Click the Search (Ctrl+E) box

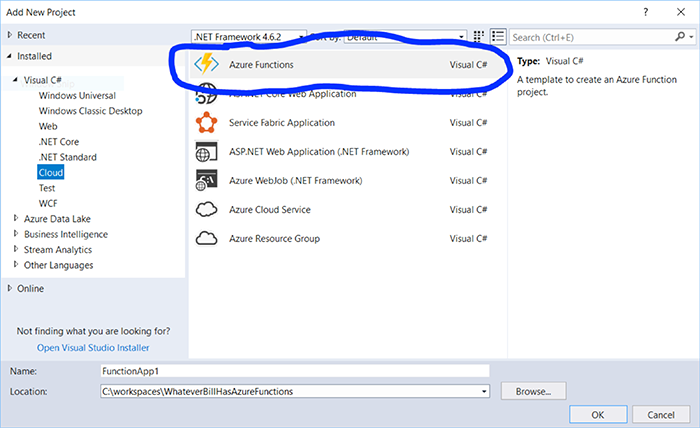click(x=591, y=37)
